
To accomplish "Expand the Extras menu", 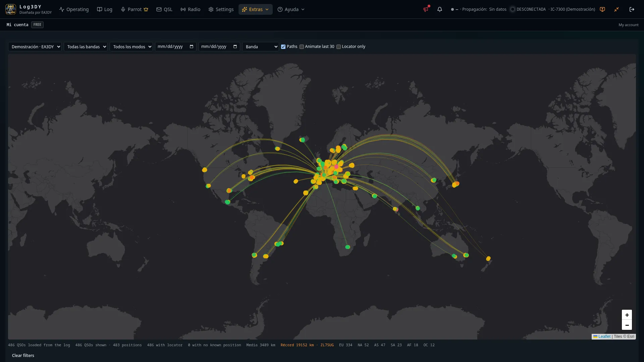I will coord(256,9).
